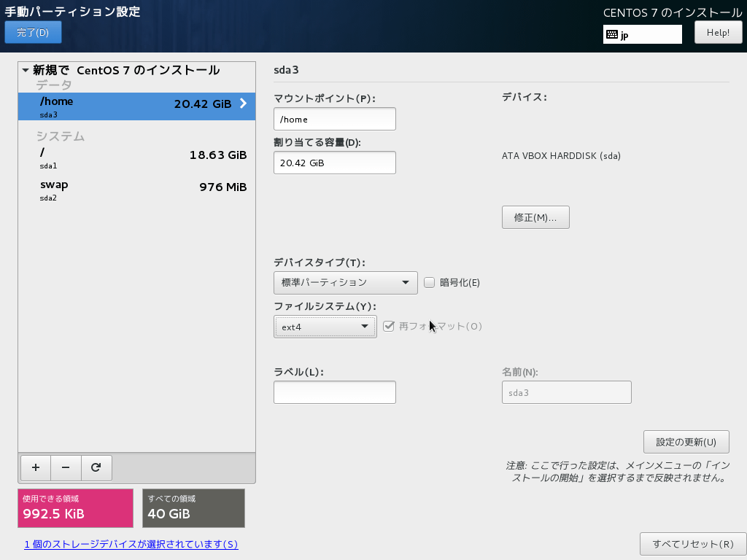Click the add partition plus icon
Viewport: 747px width, 560px height.
[x=35, y=467]
